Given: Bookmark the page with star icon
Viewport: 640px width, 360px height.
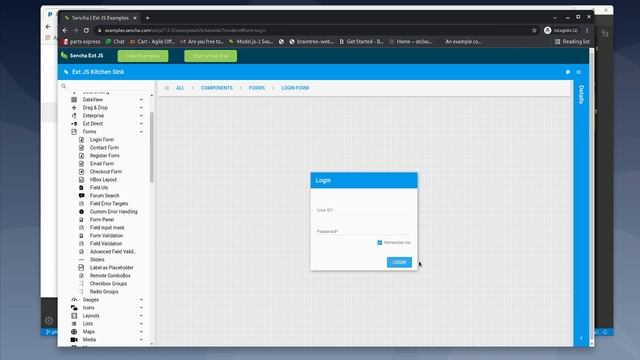Looking at the screenshot, I should 534,30.
